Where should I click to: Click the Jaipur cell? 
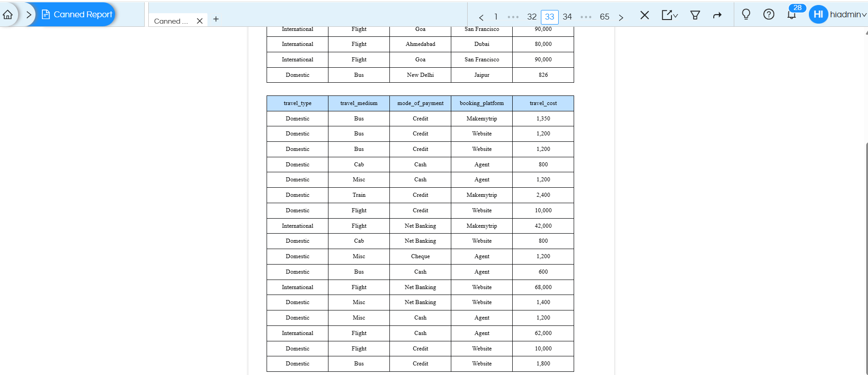click(482, 75)
